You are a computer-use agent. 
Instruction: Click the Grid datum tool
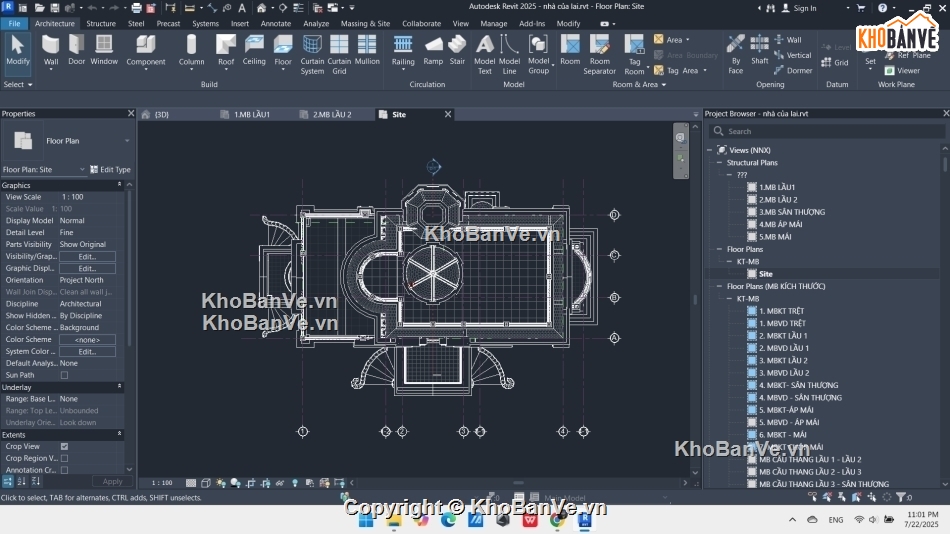835,62
